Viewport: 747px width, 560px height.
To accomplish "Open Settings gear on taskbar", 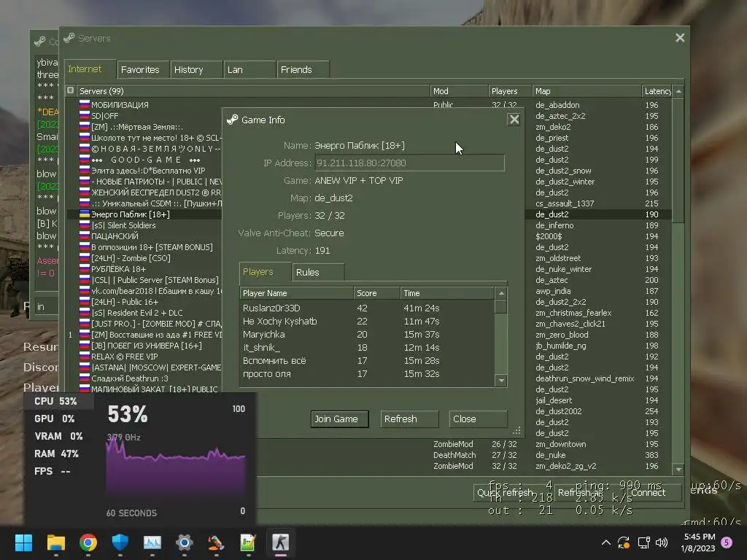I will pos(185,542).
